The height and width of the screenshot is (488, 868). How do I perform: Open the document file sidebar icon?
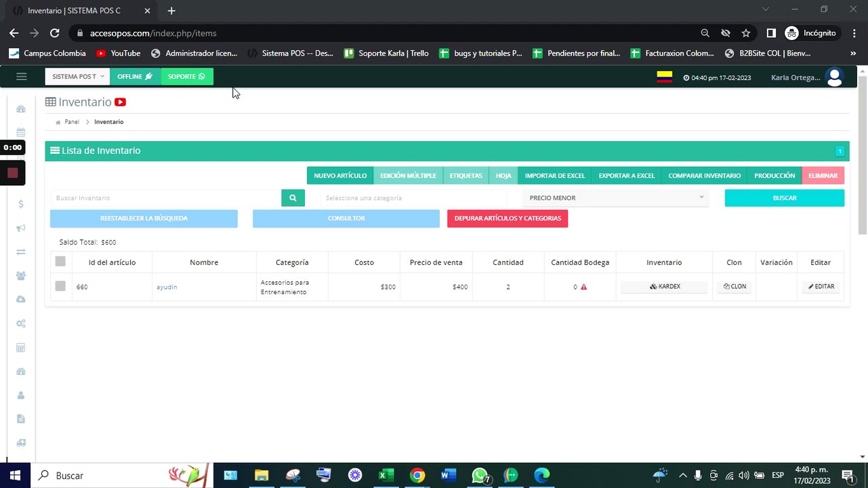pyautogui.click(x=21, y=419)
